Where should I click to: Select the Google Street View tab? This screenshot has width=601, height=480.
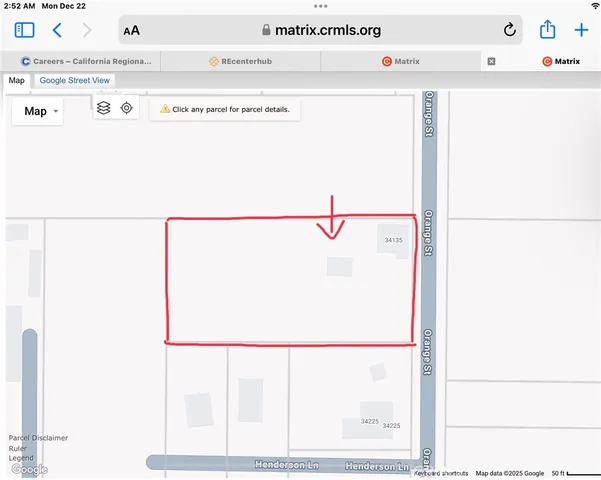(75, 80)
